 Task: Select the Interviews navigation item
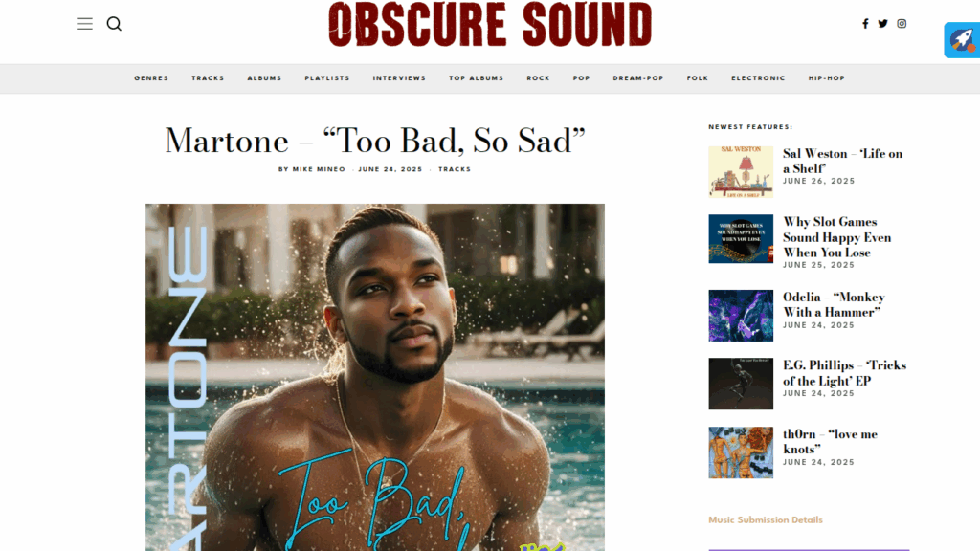pos(399,78)
